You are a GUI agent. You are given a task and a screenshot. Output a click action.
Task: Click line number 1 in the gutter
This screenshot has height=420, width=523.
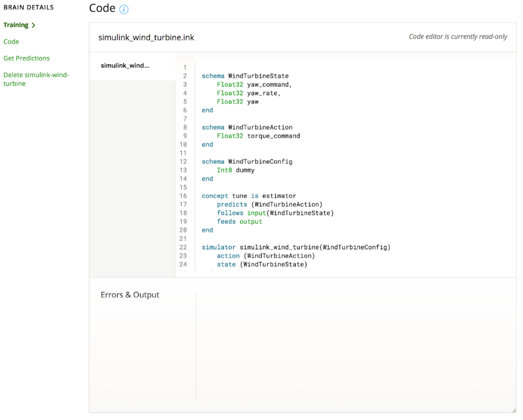tap(185, 68)
